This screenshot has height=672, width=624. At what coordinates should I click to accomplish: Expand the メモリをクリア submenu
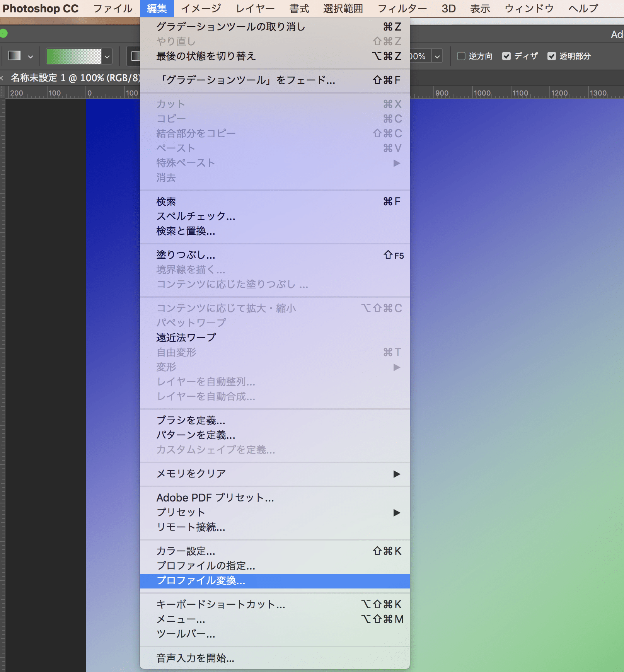click(275, 474)
